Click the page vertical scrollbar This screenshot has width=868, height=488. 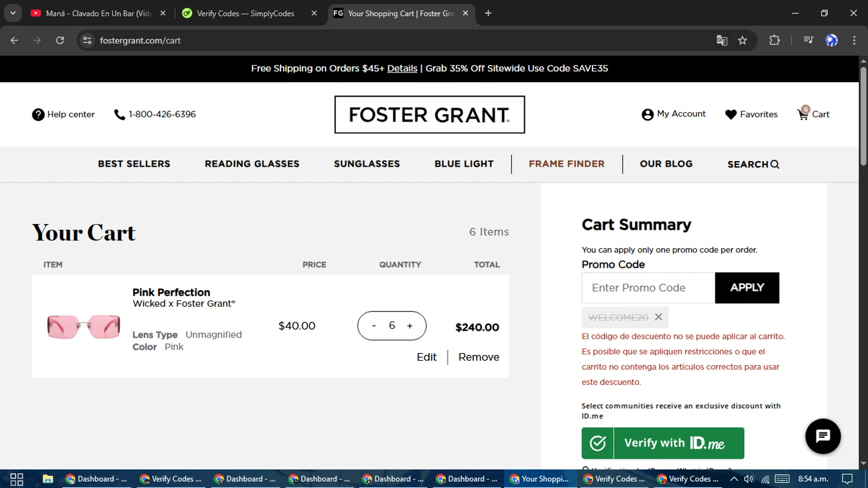[x=863, y=116]
